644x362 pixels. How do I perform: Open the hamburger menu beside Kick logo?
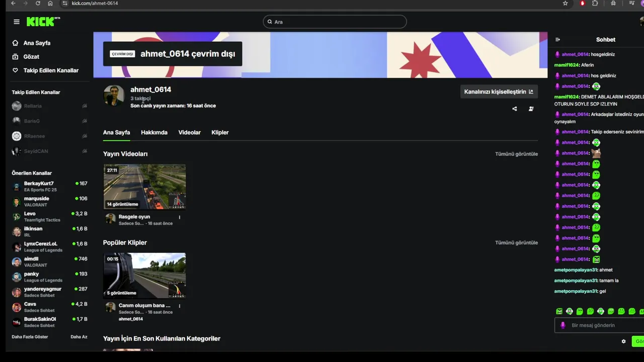pos(17,22)
